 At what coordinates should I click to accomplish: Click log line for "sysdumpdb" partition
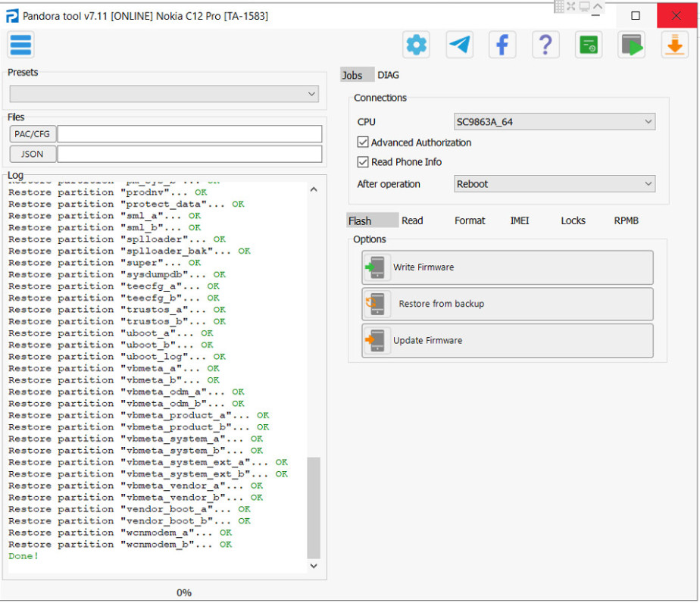117,274
